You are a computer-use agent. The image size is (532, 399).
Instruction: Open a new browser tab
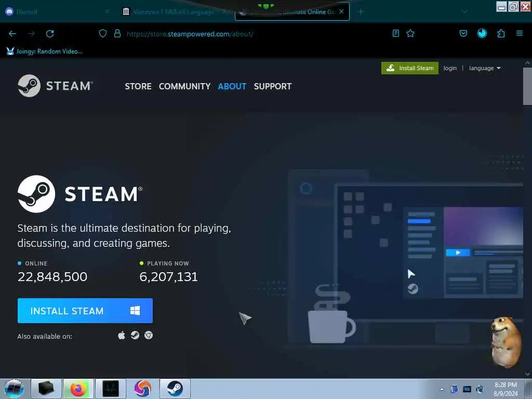click(x=361, y=12)
